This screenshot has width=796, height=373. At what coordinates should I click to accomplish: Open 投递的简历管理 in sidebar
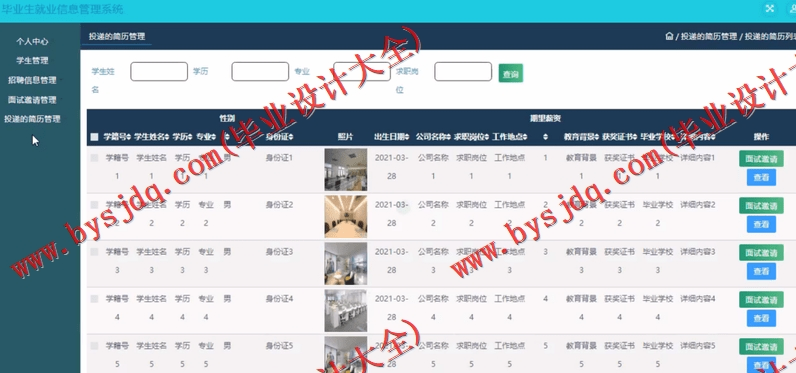click(32, 119)
